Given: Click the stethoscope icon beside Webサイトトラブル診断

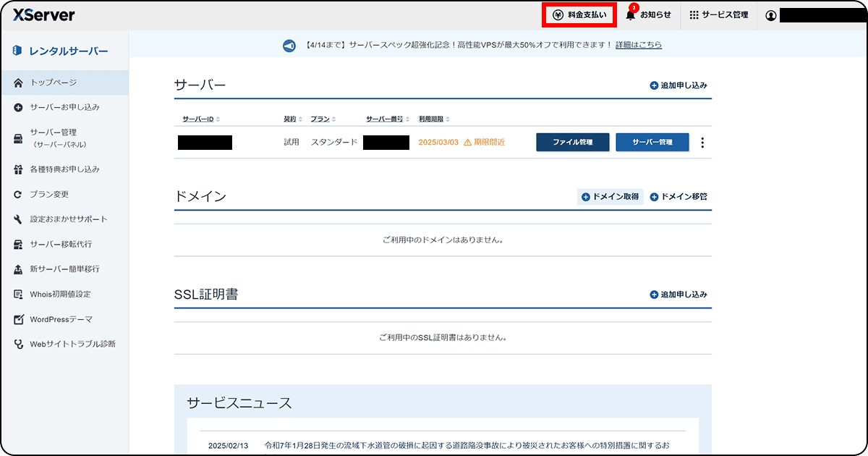Looking at the screenshot, I should pos(19,344).
